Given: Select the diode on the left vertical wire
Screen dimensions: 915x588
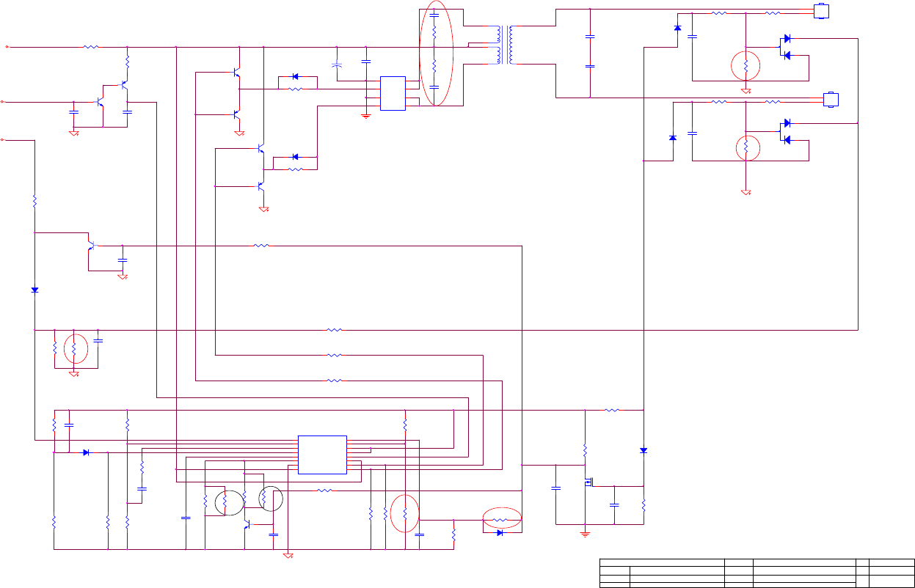Looking at the screenshot, I should tap(34, 290).
